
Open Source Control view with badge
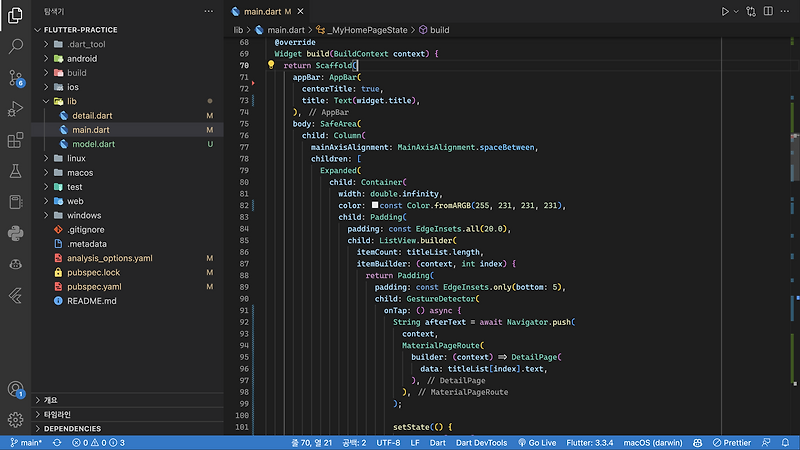point(15,78)
